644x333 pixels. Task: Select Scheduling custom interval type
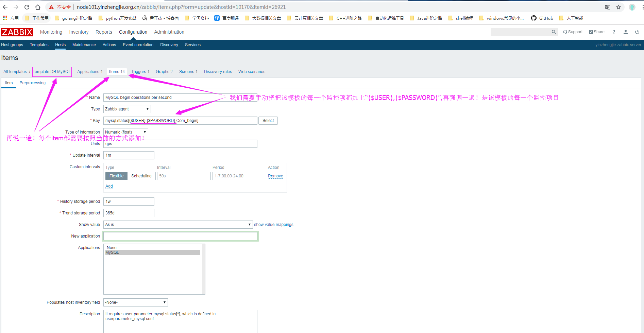tap(141, 176)
